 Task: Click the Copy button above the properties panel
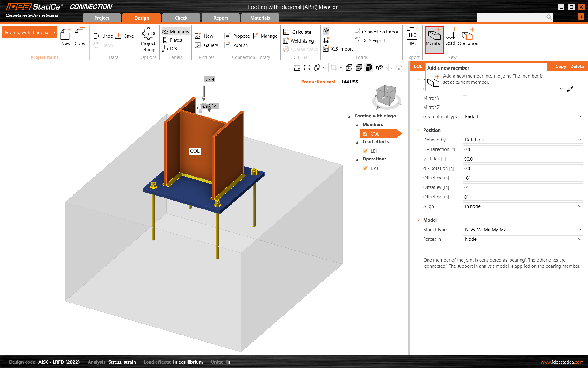[x=560, y=66]
